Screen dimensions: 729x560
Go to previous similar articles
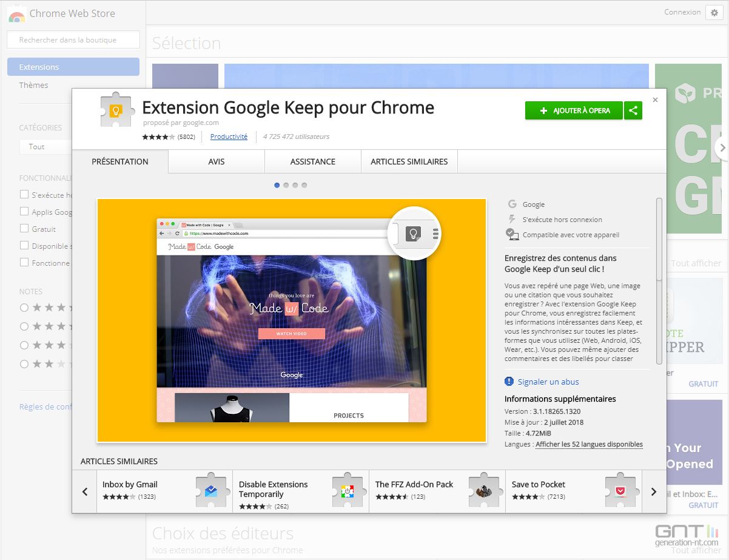[85, 491]
